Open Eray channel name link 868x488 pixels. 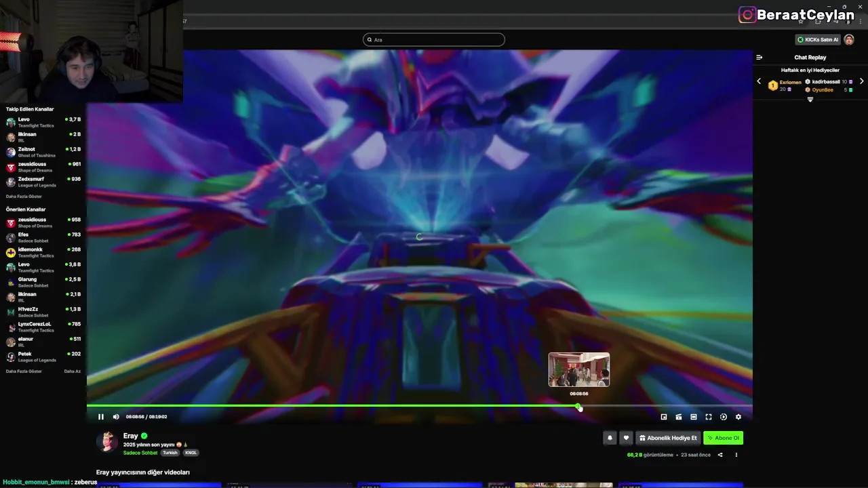point(131,436)
